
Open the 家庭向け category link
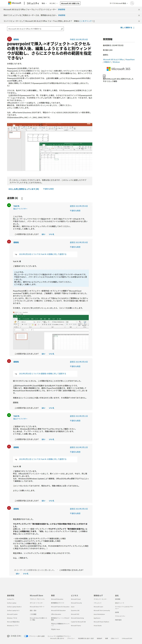click(x=107, y=62)
